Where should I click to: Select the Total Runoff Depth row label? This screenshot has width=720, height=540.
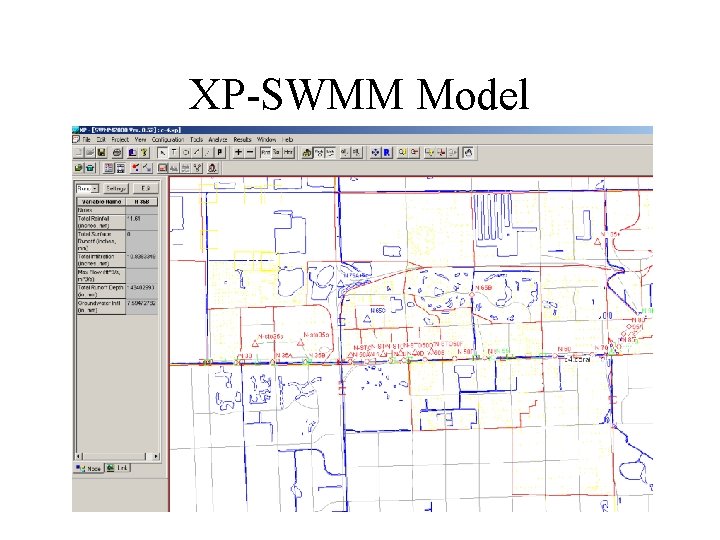pos(101,291)
